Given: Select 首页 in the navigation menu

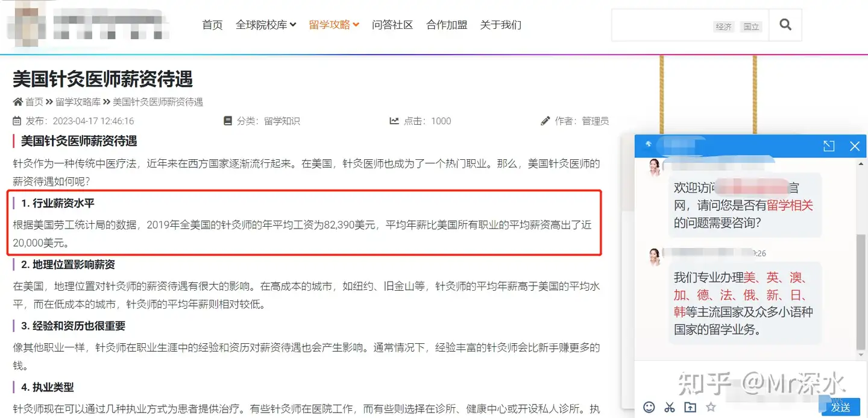Looking at the screenshot, I should (x=212, y=25).
